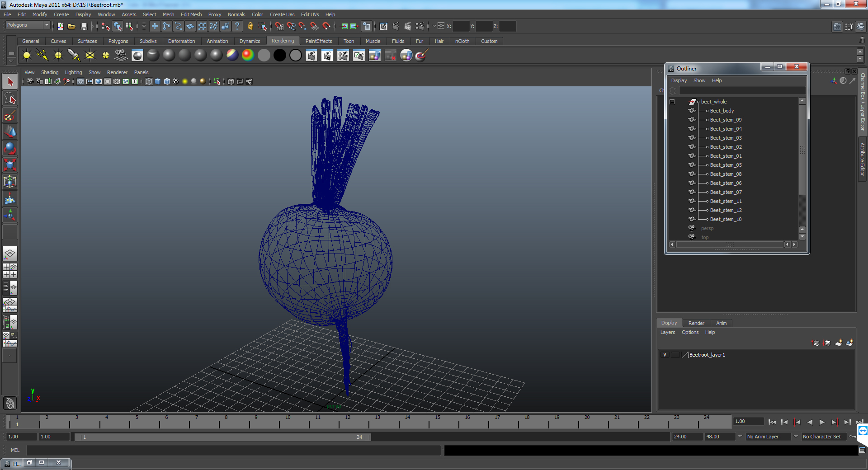The width and height of the screenshot is (868, 470).
Task: Pick the Rotate tool in toolbox
Action: click(x=10, y=149)
